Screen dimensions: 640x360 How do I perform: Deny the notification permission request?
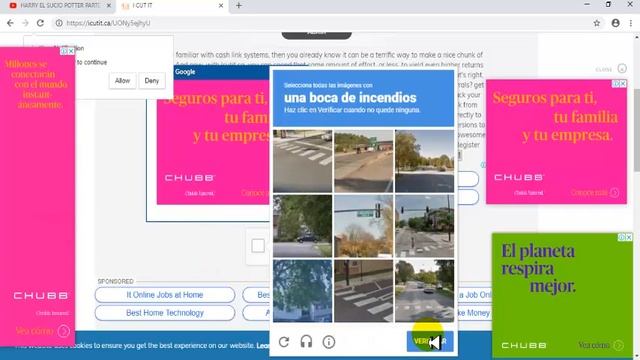[x=151, y=81]
